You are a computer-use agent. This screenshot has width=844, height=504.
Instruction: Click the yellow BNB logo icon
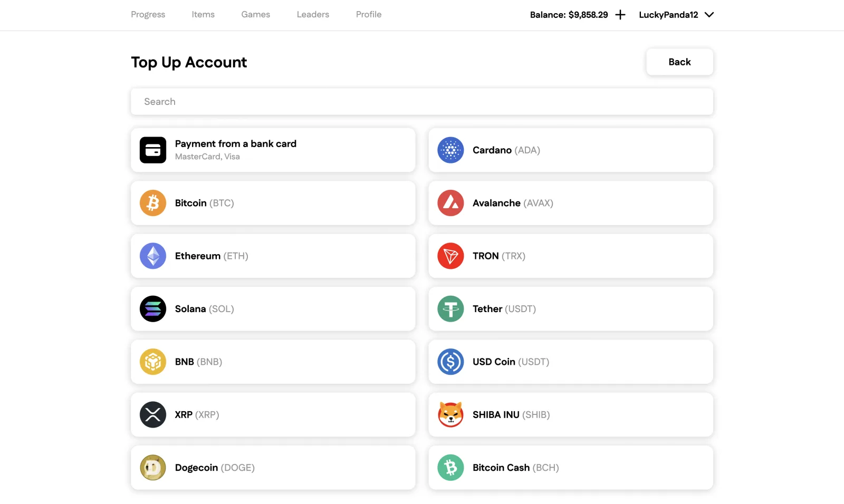pyautogui.click(x=153, y=362)
